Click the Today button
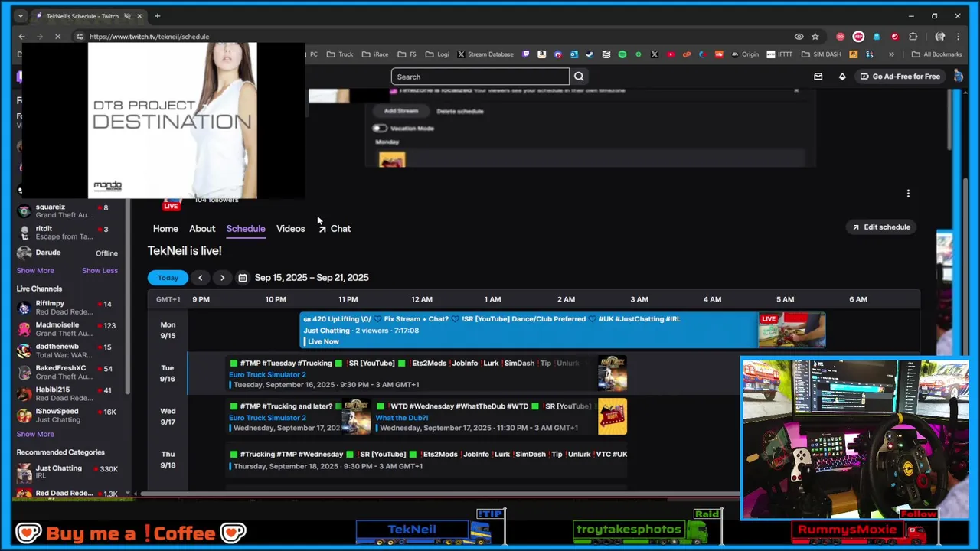Viewport: 980px width, 551px height. click(x=168, y=278)
